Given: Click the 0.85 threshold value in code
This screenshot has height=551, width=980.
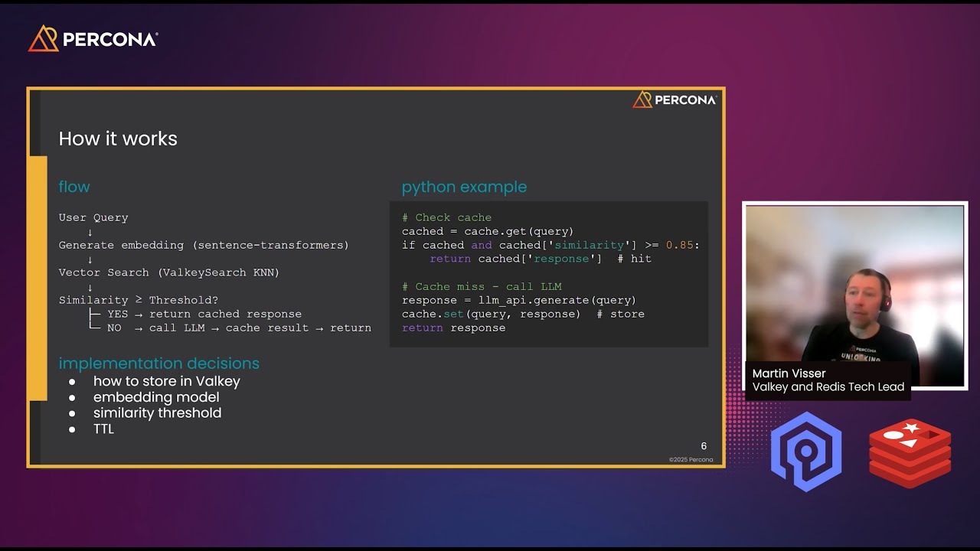Looking at the screenshot, I should click(679, 245).
